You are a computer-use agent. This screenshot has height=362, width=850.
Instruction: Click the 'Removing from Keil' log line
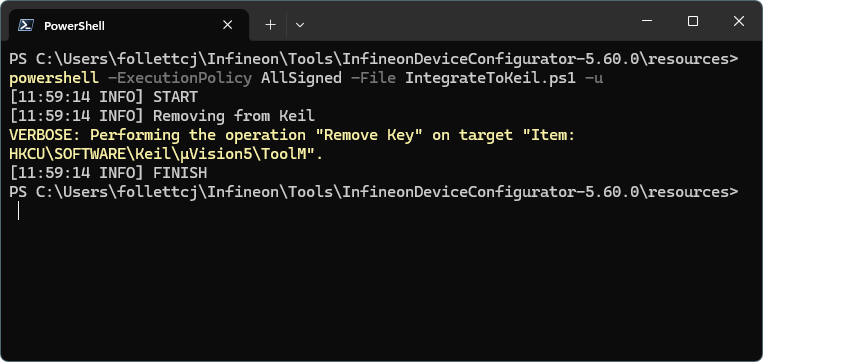[x=162, y=116]
